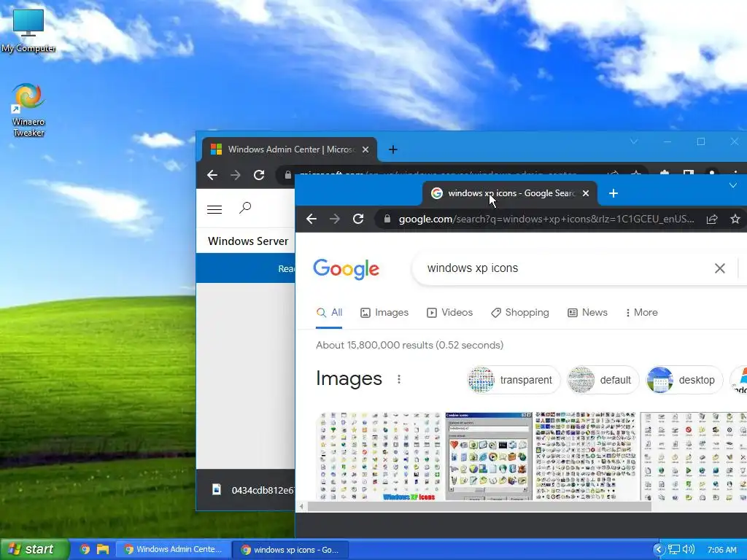The image size is (747, 560).
Task: Click the Google logo
Action: (347, 268)
